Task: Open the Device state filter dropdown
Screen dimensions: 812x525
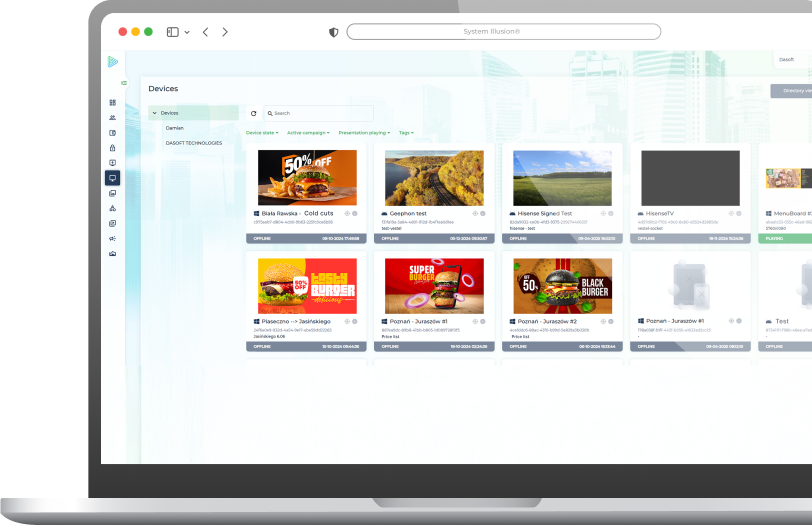Action: (x=262, y=133)
